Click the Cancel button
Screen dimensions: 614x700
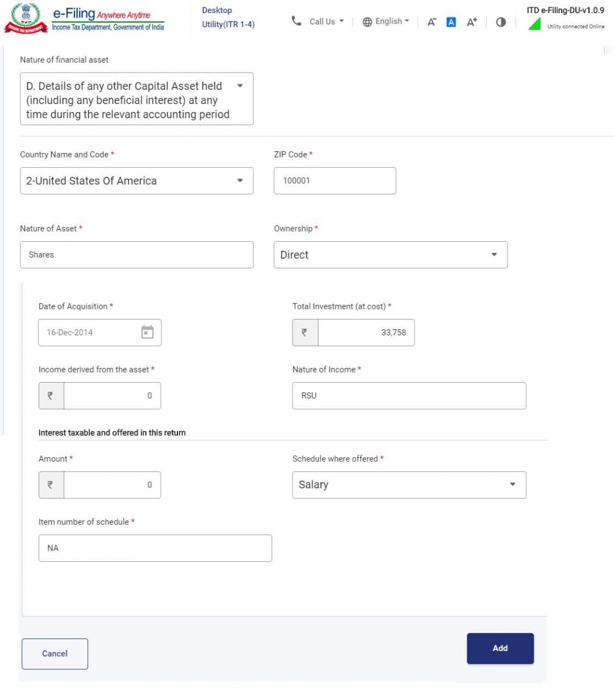coord(55,654)
